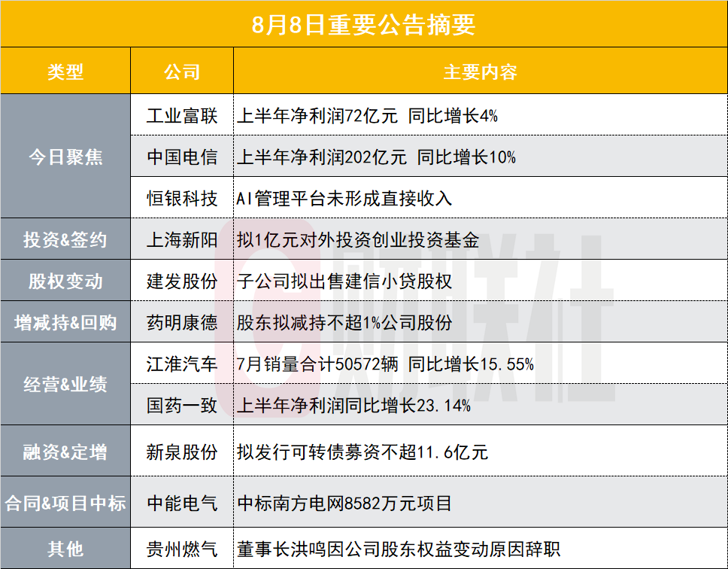Select company name '国药一致'

[x=182, y=405]
